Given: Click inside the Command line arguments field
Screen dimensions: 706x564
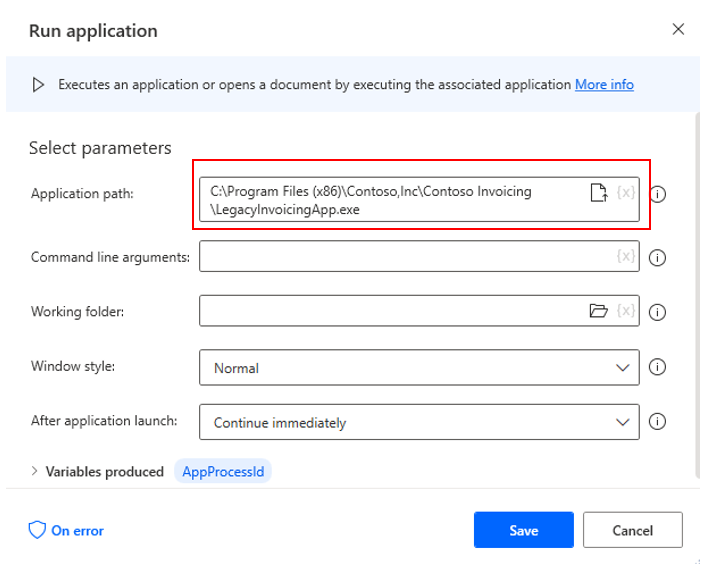Looking at the screenshot, I should tap(407, 256).
